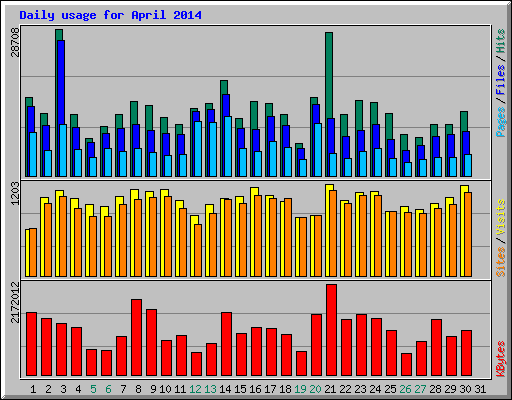
Task: Click the orange Sites bar for day 19
Action: pos(303,247)
